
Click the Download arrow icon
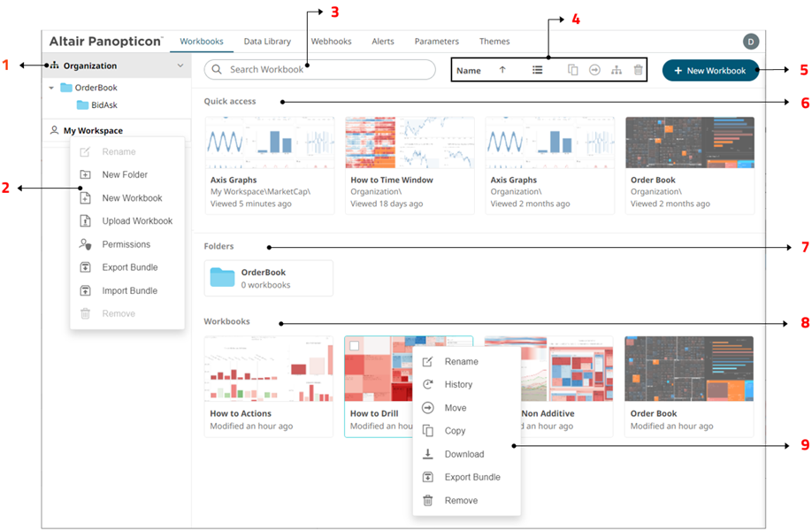point(428,454)
